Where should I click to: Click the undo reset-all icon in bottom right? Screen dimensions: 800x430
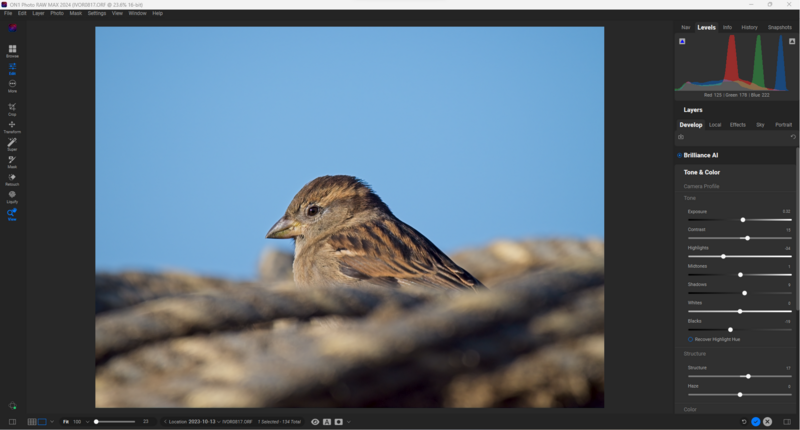tap(744, 422)
